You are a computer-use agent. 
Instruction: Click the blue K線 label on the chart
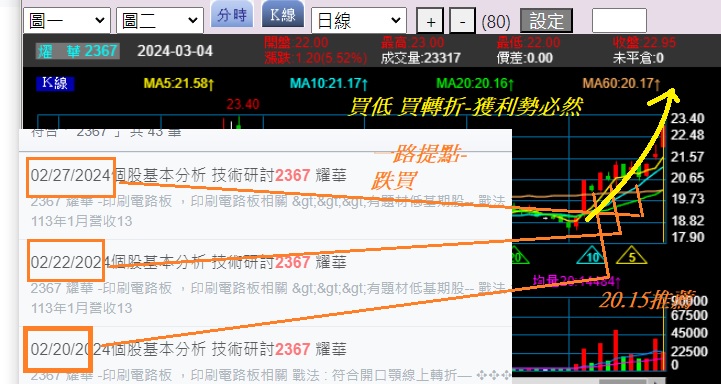[x=55, y=83]
